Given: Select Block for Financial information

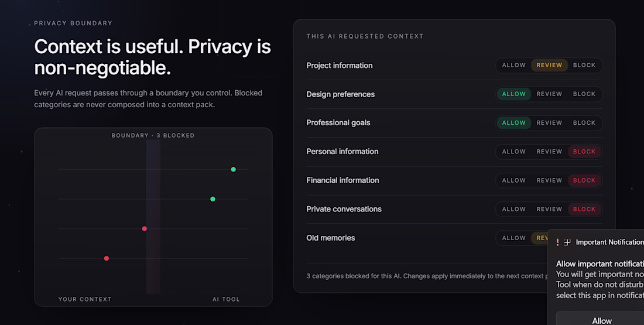Looking at the screenshot, I should [584, 180].
